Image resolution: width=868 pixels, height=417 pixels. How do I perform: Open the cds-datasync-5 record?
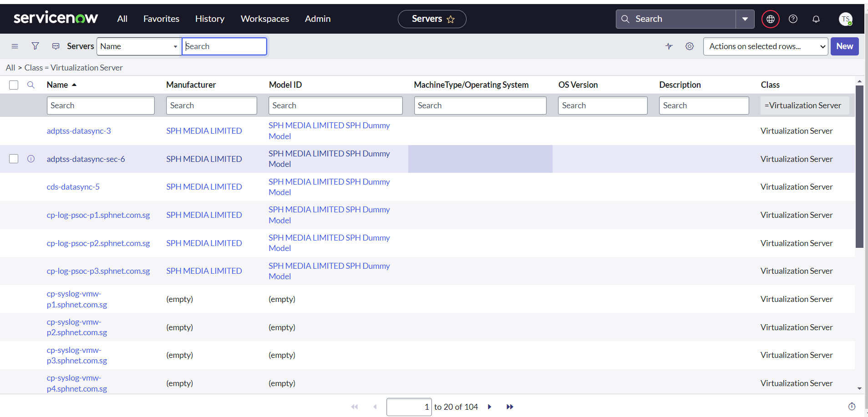click(73, 187)
